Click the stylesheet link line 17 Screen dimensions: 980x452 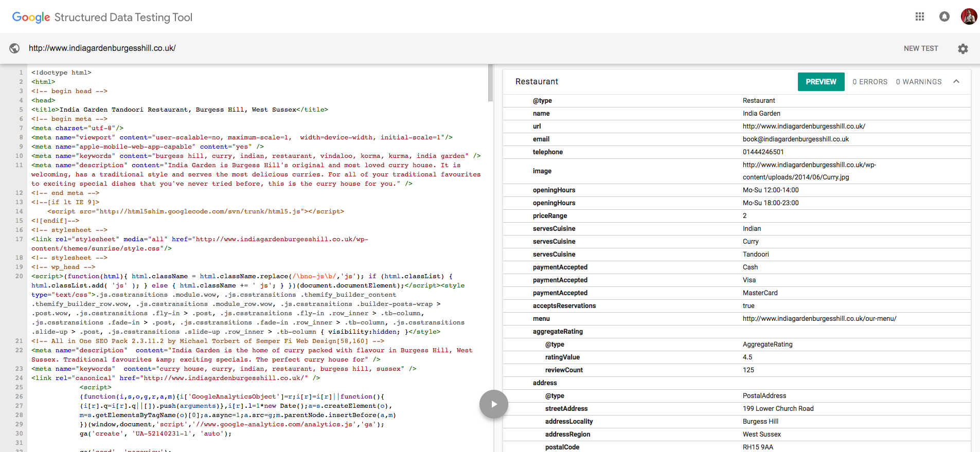[x=200, y=244]
